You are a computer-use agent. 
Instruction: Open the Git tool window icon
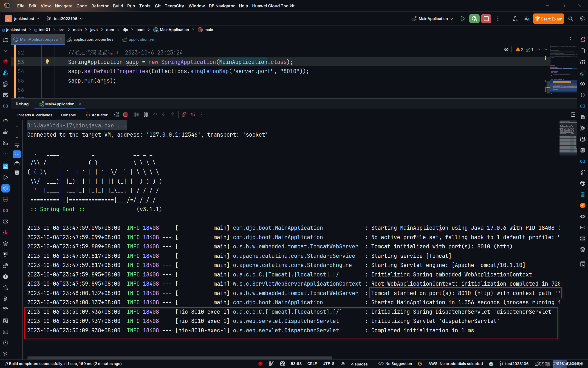click(5, 354)
